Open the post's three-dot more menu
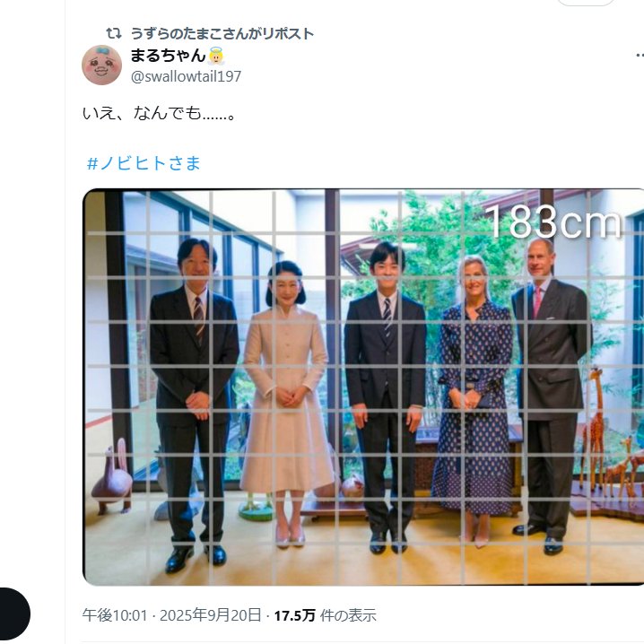 point(640,55)
